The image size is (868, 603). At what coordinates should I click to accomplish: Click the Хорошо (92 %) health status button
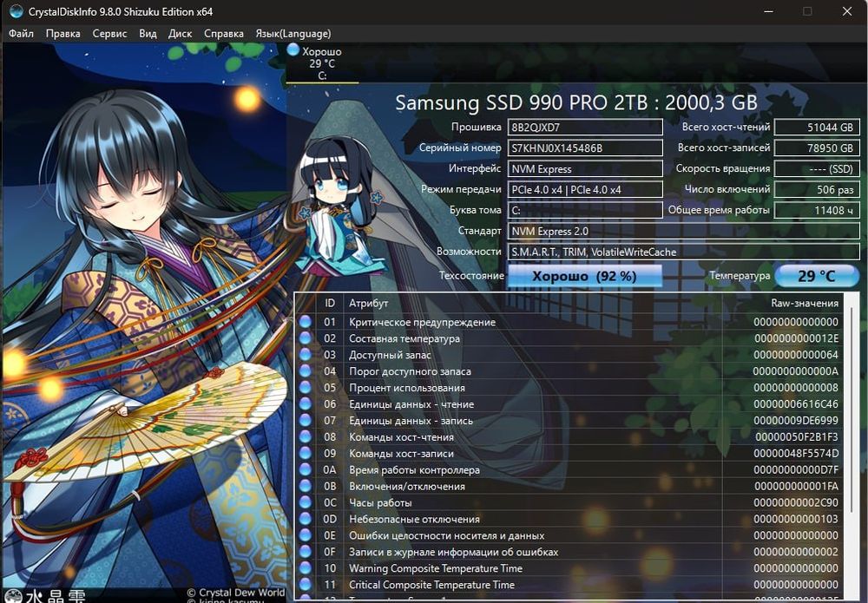click(x=584, y=276)
